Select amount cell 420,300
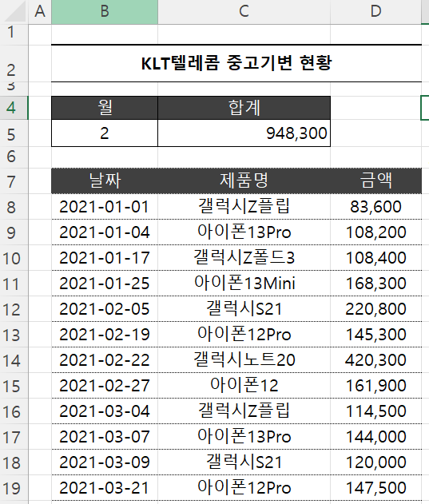Image resolution: width=429 pixels, height=504 pixels. coord(375,360)
